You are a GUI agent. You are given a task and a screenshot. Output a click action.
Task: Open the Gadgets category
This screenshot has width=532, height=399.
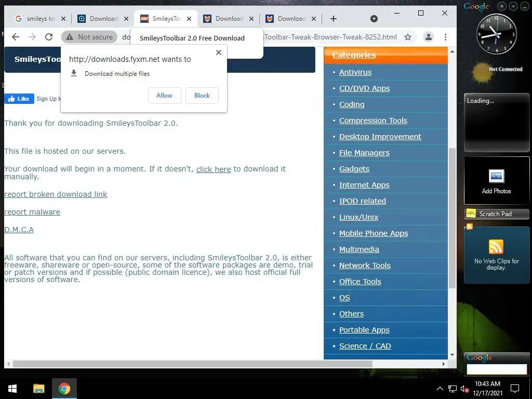pyautogui.click(x=354, y=169)
